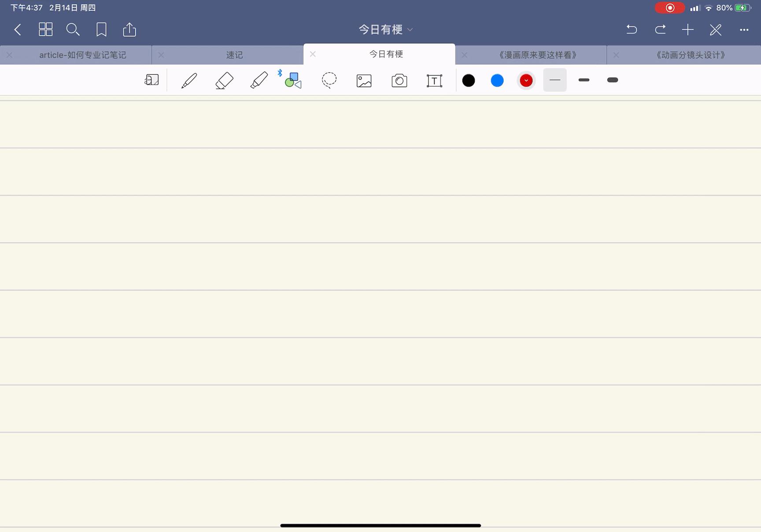This screenshot has width=761, height=532.
Task: Select the Eraser tool
Action: click(224, 80)
